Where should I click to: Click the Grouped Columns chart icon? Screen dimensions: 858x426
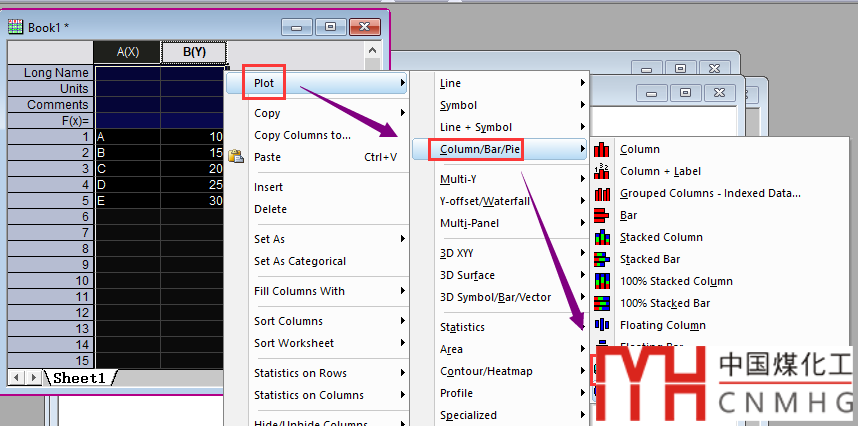point(602,194)
